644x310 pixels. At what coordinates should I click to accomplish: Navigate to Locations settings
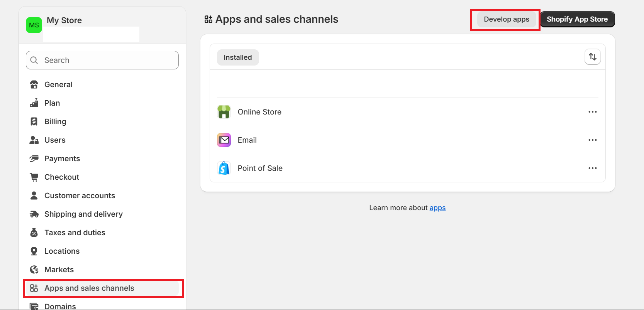coord(62,251)
